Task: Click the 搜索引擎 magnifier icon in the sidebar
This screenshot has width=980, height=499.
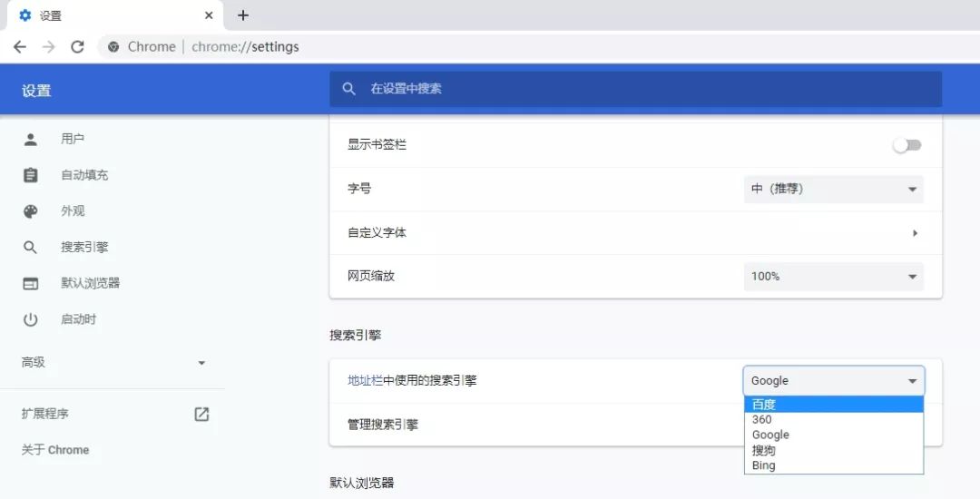Action: (31, 248)
